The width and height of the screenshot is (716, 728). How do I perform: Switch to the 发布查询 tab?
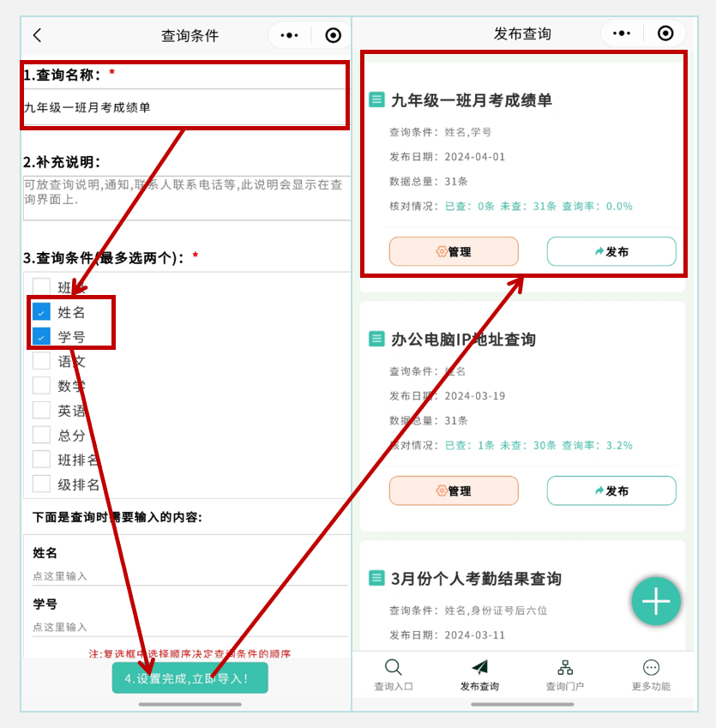(479, 675)
